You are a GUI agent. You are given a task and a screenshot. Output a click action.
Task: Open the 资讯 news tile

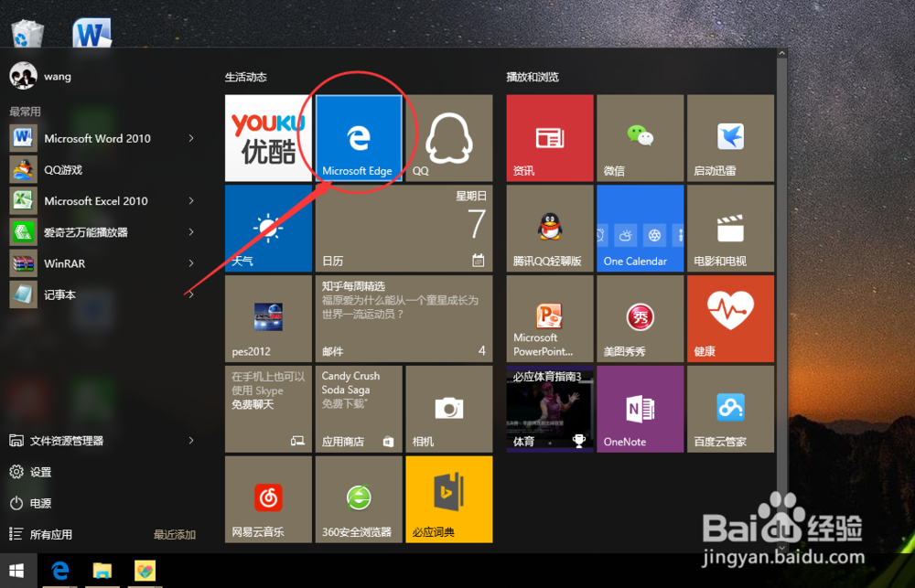pos(550,138)
